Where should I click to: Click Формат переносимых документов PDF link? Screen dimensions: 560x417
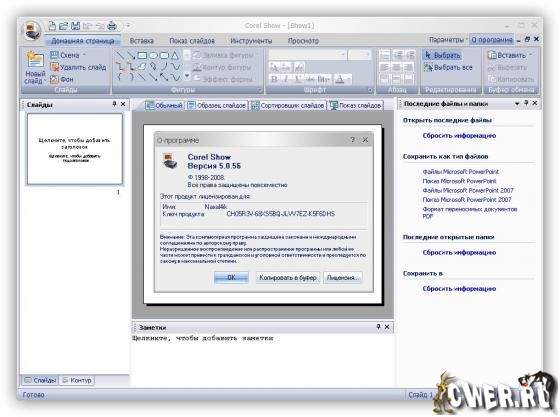point(470,212)
